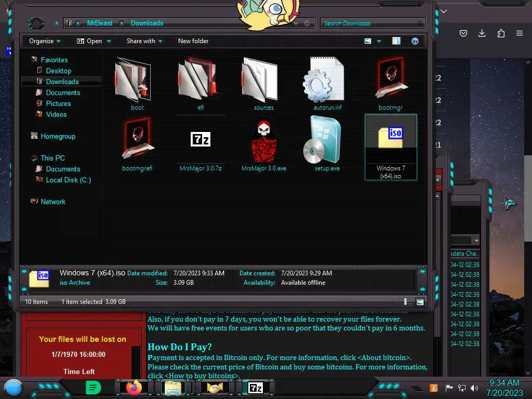Go to Desktop in Favorites
The height and width of the screenshot is (399, 532).
click(x=58, y=71)
